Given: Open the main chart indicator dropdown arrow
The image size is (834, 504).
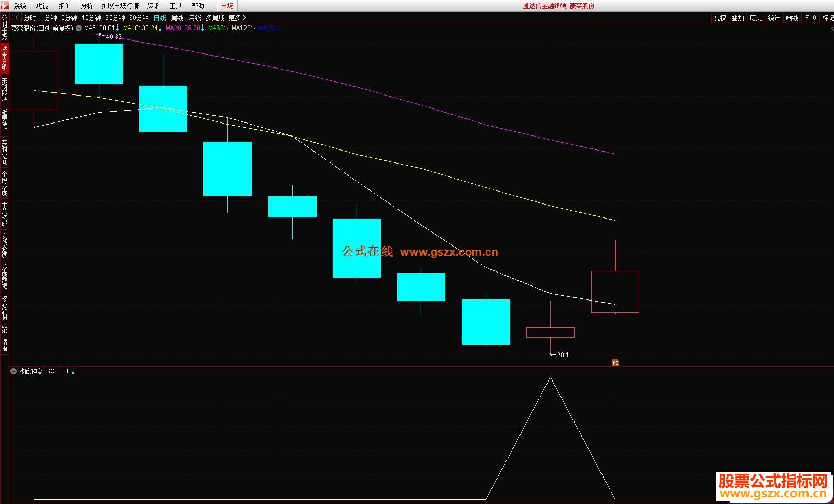Looking at the screenshot, I should 79,28.
